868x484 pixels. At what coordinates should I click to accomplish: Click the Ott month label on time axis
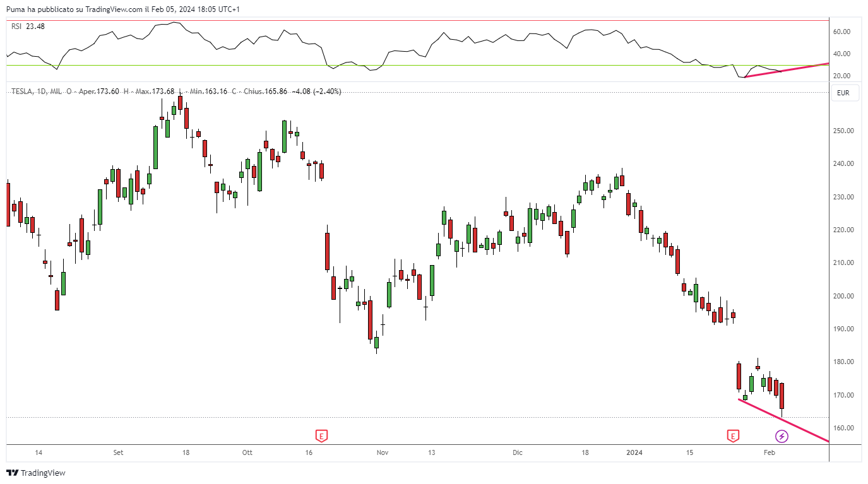click(247, 452)
